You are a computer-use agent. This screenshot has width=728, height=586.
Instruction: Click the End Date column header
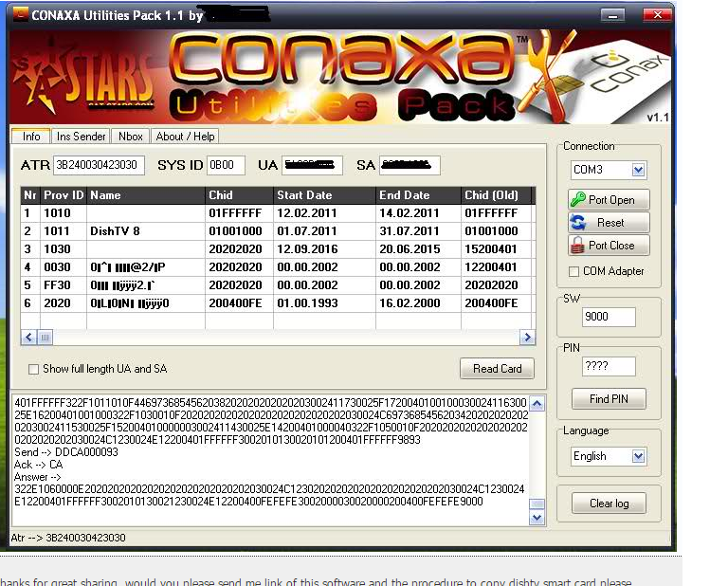tap(418, 195)
